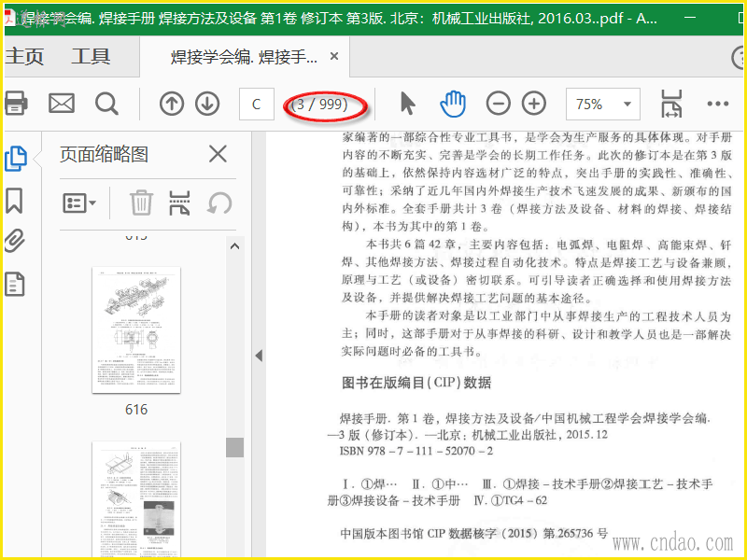Select the thumbnail below page 616
Screen dimensions: 747x560
136,499
